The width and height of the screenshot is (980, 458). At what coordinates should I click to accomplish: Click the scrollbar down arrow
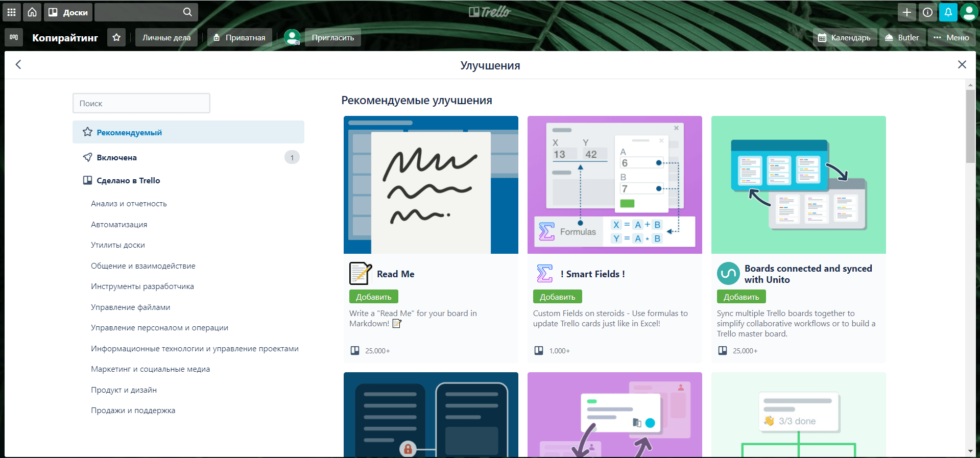970,451
